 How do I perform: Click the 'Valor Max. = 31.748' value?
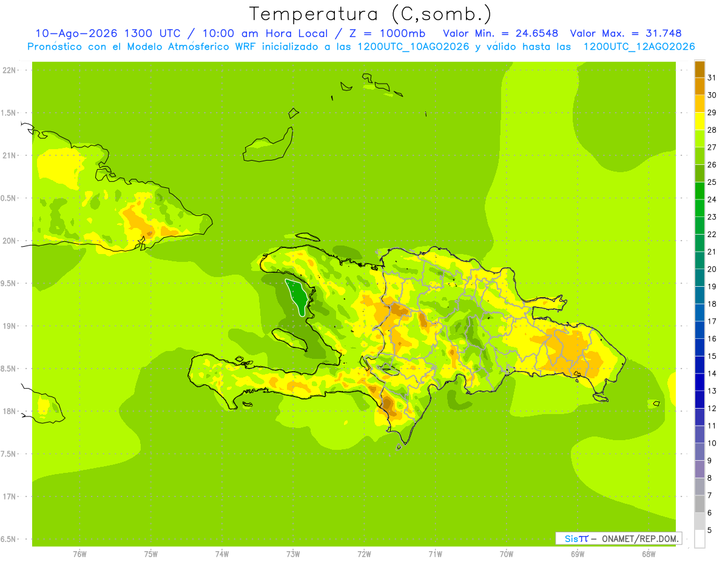pos(625,33)
